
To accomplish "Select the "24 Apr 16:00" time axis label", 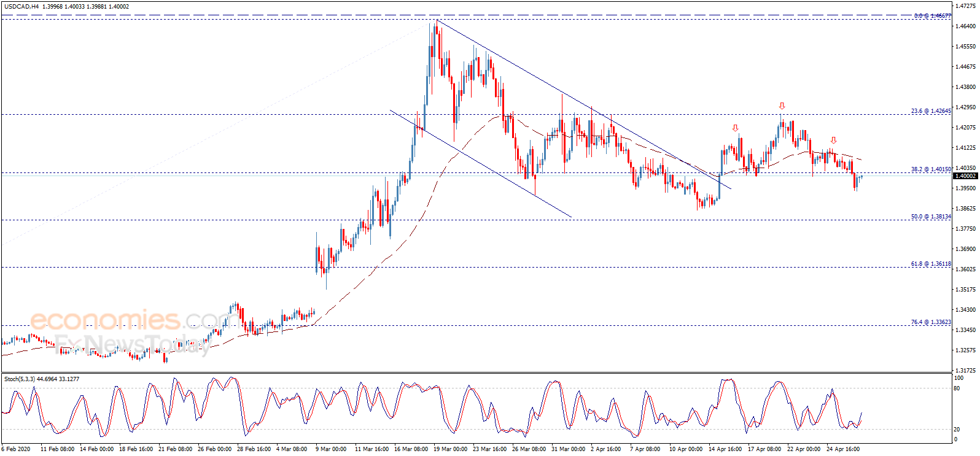I will coord(843,449).
